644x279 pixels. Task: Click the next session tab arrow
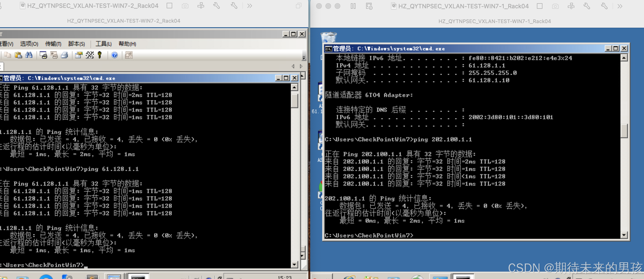(301, 66)
